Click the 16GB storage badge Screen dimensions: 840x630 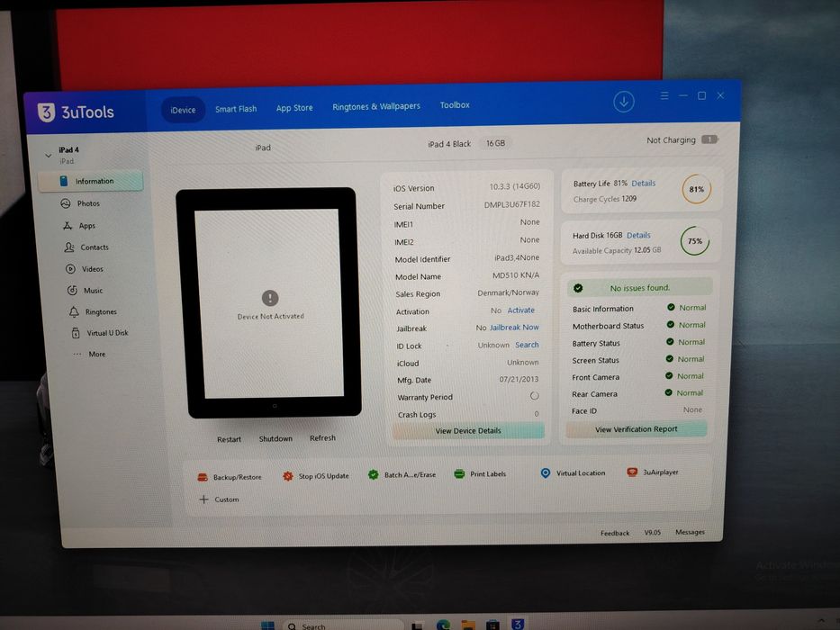click(x=495, y=143)
